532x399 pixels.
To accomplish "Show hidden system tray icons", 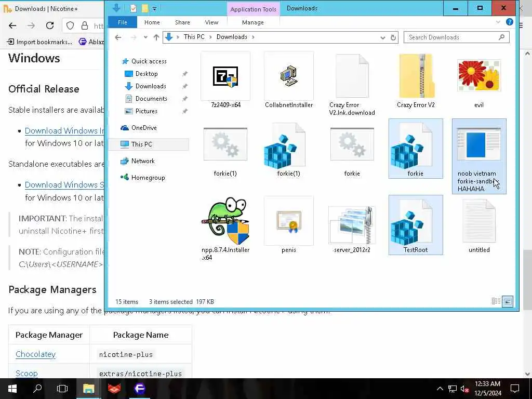I will pos(440,389).
